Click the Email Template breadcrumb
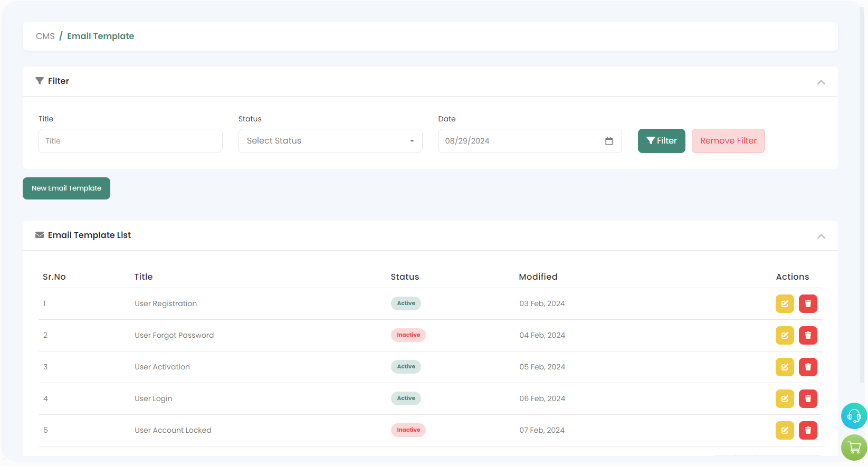 (x=100, y=36)
